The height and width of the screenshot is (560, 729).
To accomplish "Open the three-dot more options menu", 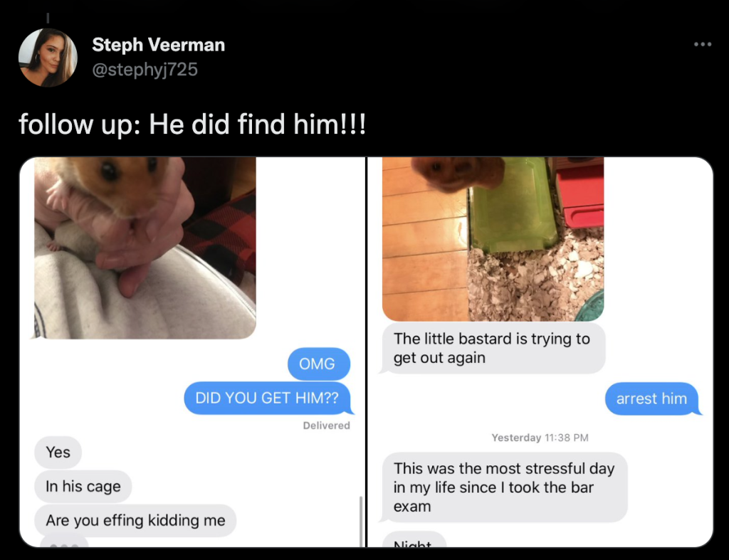I will tap(702, 44).
